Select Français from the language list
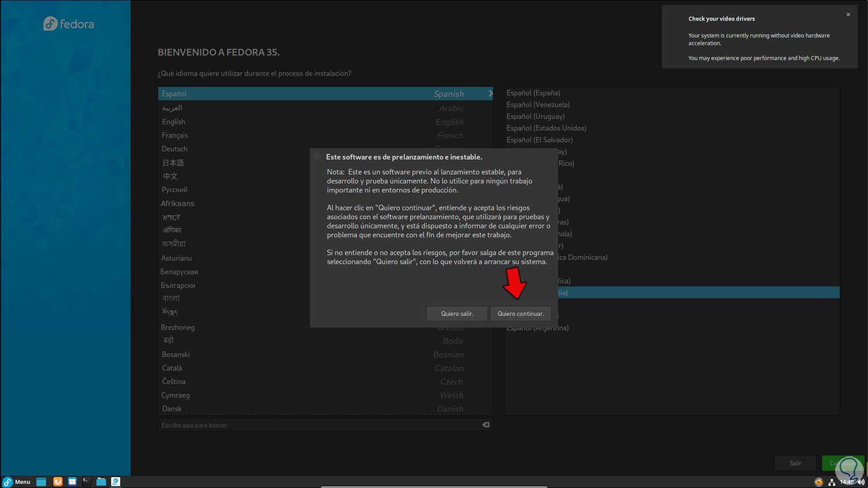Screen dimensions: 868x488 point(325,135)
